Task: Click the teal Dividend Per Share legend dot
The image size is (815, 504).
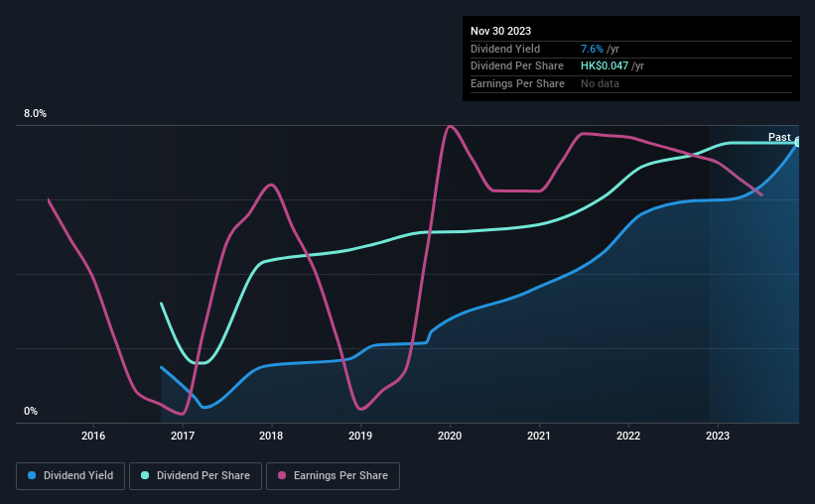Action: 145,475
